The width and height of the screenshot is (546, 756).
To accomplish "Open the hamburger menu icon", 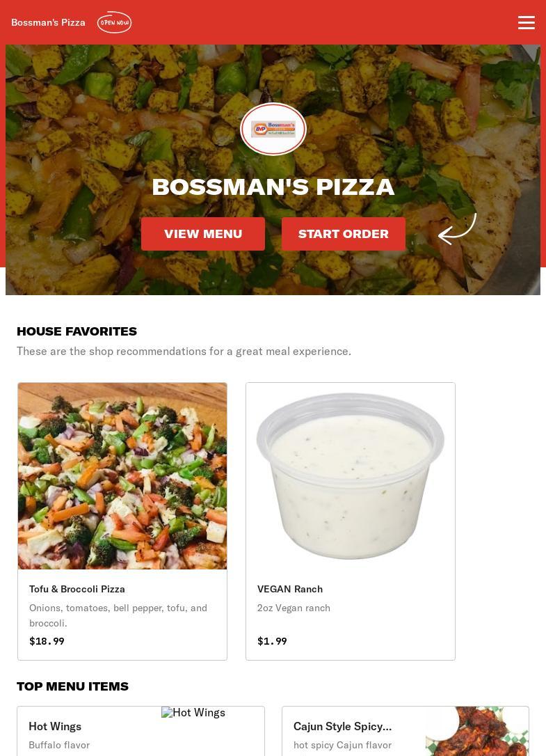I will click(x=527, y=22).
